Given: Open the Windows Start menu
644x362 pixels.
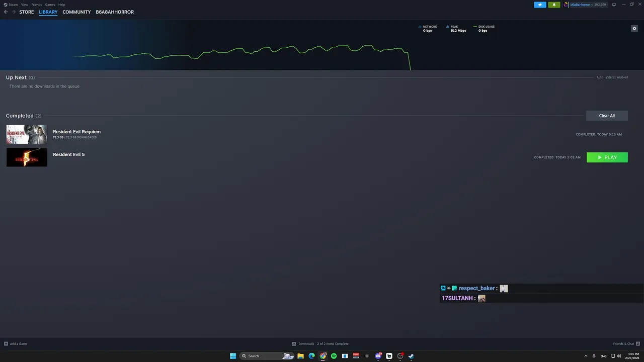Looking at the screenshot, I should (233, 356).
